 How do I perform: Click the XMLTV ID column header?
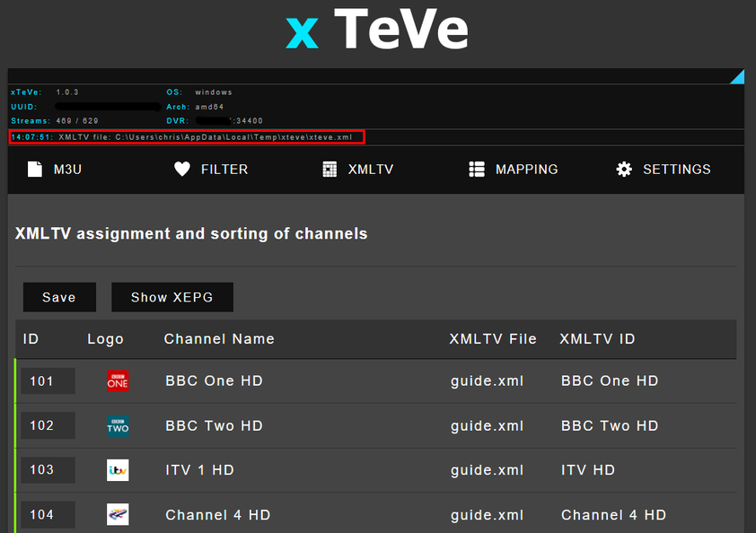click(x=597, y=339)
